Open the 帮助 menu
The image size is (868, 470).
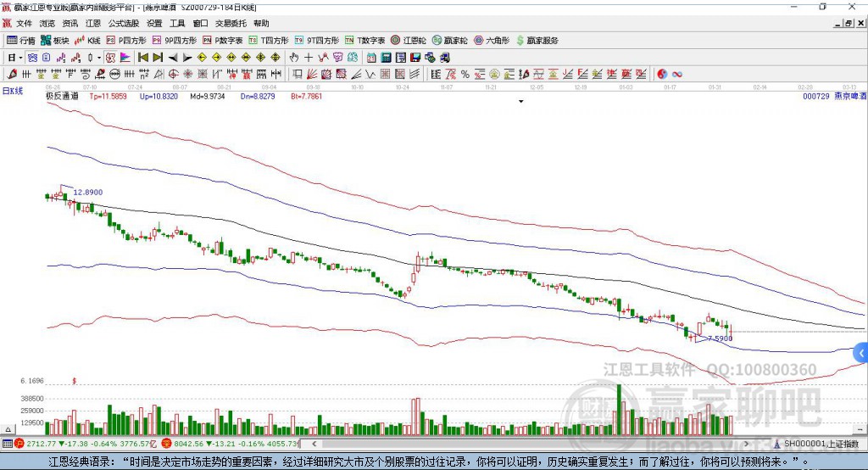(261, 23)
